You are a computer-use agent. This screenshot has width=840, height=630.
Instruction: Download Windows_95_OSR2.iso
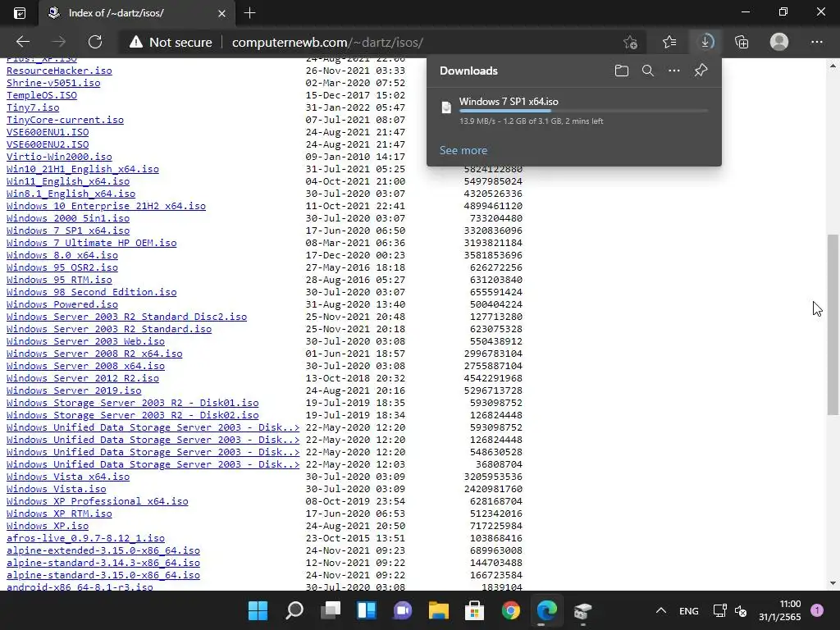(62, 267)
